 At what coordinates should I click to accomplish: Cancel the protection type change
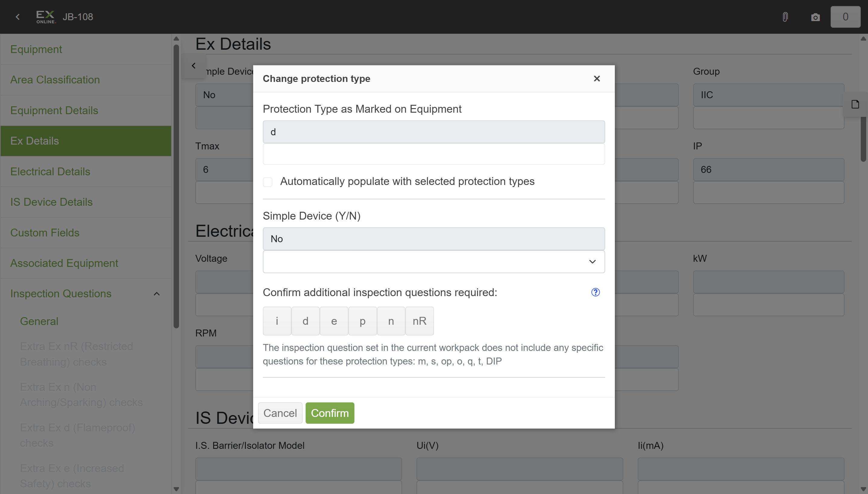(x=280, y=413)
